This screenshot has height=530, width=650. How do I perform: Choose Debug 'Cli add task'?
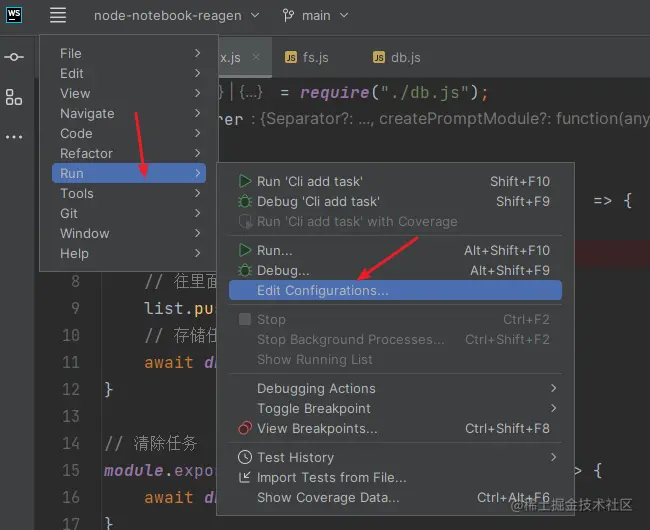[395, 201]
